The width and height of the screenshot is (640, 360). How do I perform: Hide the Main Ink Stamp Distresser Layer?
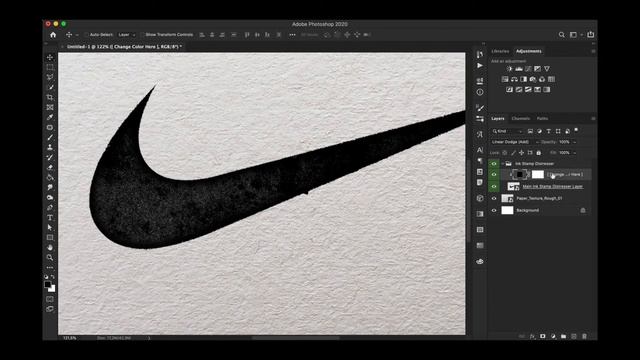494,187
